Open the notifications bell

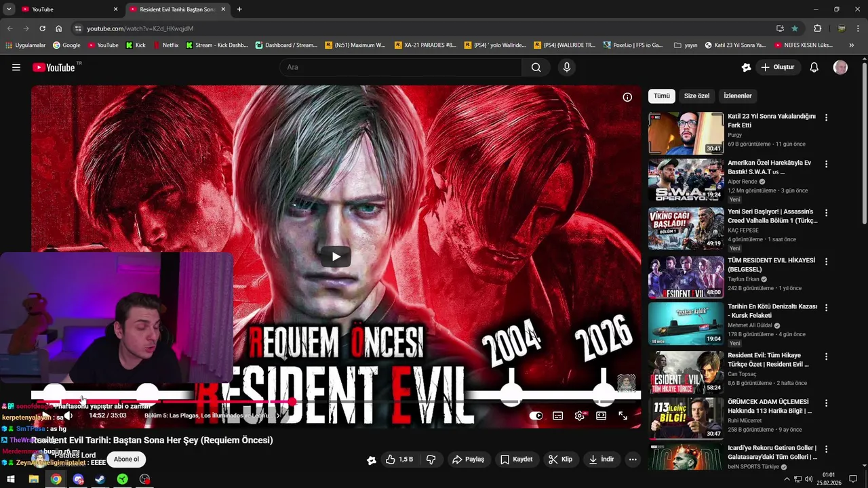(x=814, y=67)
